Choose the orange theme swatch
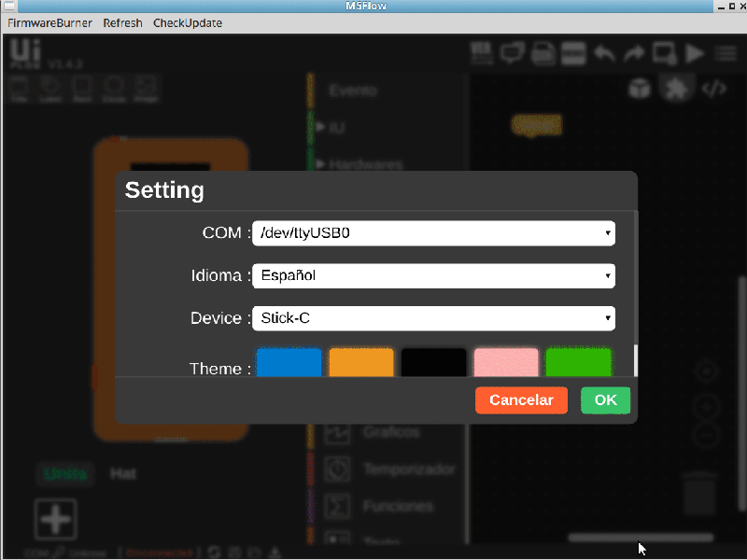 [361, 363]
